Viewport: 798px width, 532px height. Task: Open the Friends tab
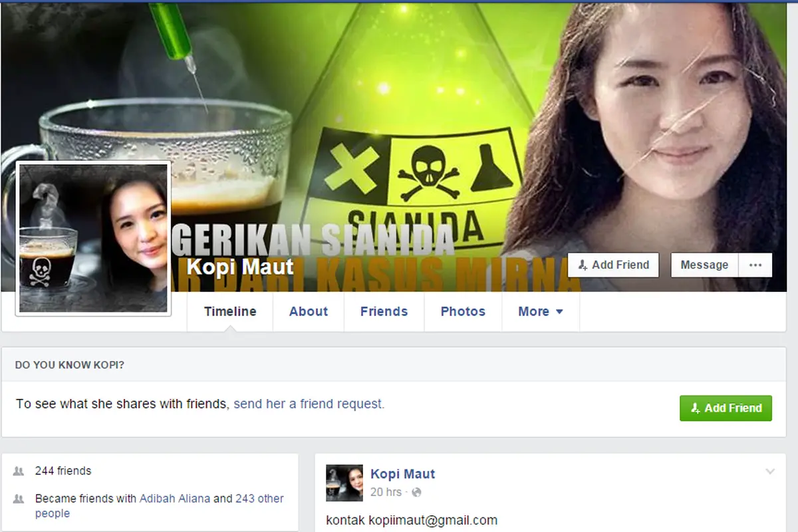tap(384, 311)
